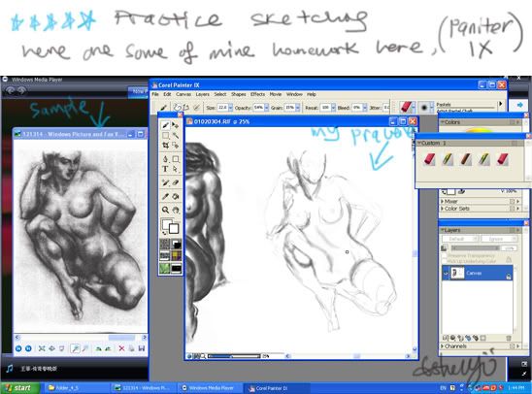532x394 pixels.
Task: Toggle the Pick Up Underlying Color checkbox
Action: 445,261
